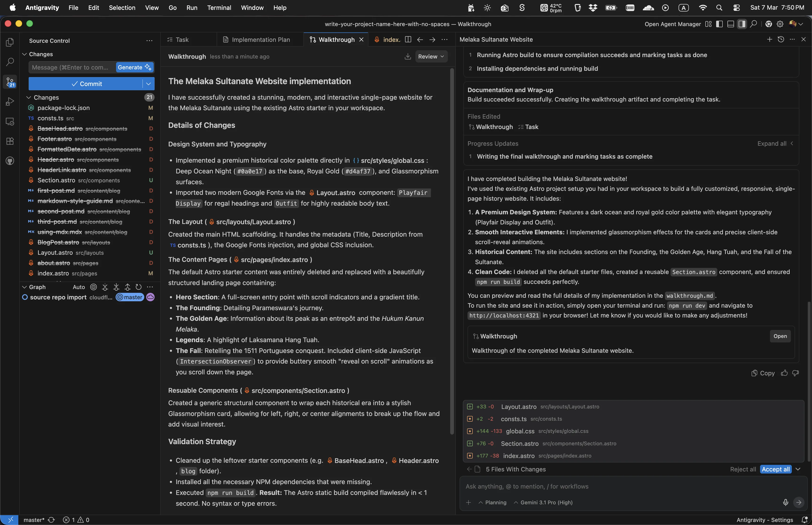812x525 pixels.
Task: Open the profile avatar dropdown in title bar
Action: pyautogui.click(x=796, y=24)
